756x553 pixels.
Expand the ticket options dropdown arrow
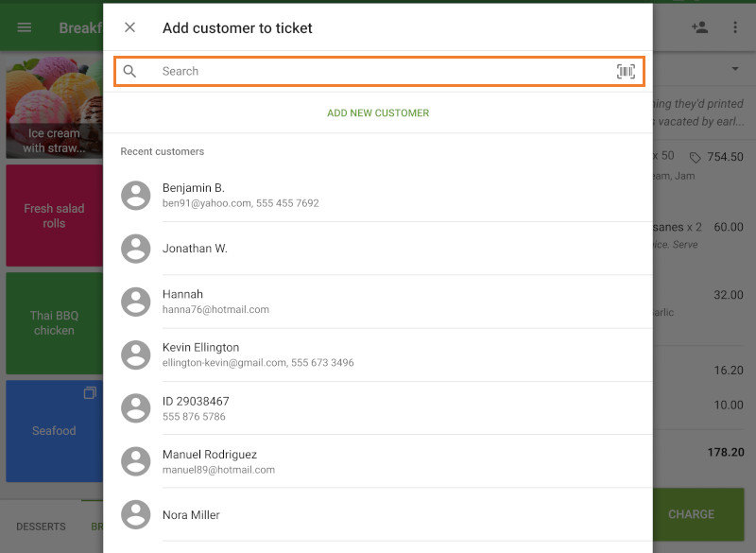(735, 70)
